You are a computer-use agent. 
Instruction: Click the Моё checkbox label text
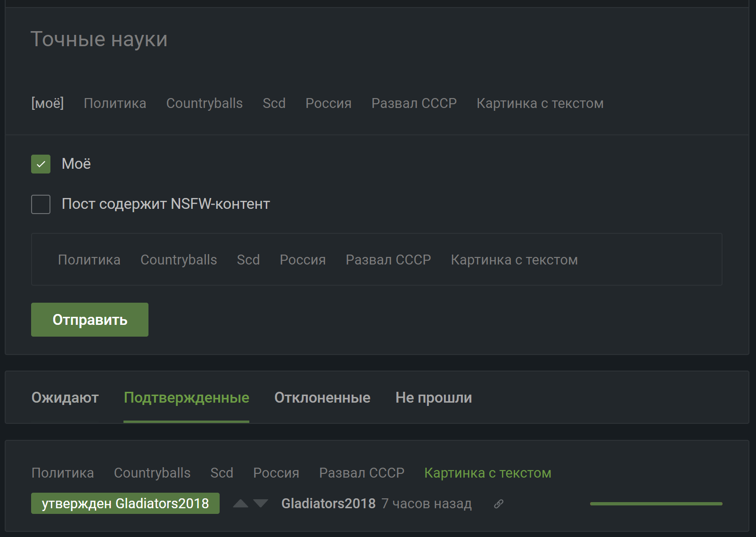(x=76, y=164)
